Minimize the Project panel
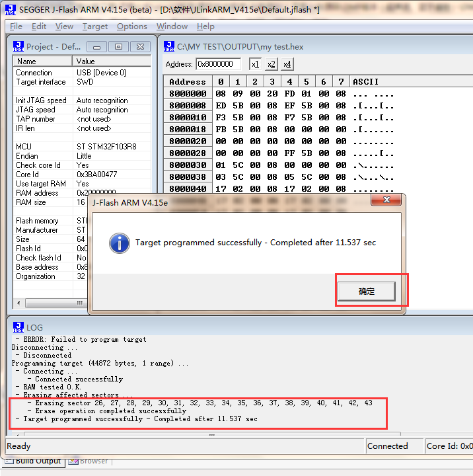Viewport: 473px width, 476px height. pos(97,47)
